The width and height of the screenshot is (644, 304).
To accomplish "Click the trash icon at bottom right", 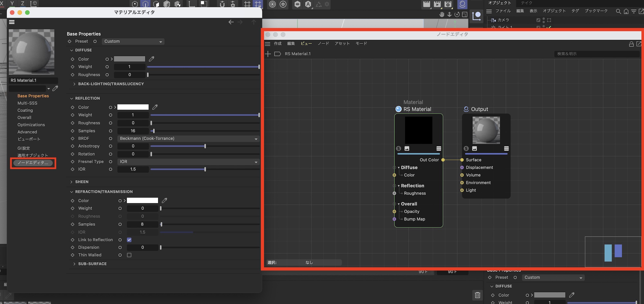I will click(x=477, y=295).
